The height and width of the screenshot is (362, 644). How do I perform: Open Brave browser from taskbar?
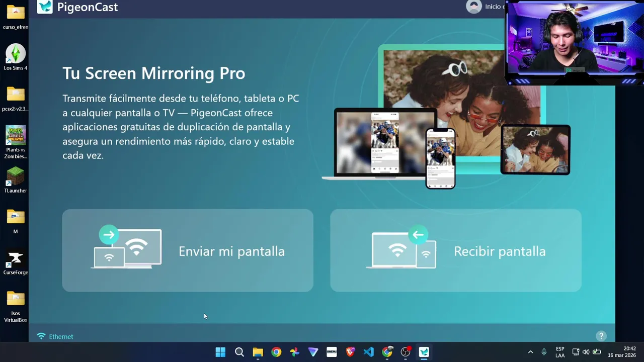(350, 352)
